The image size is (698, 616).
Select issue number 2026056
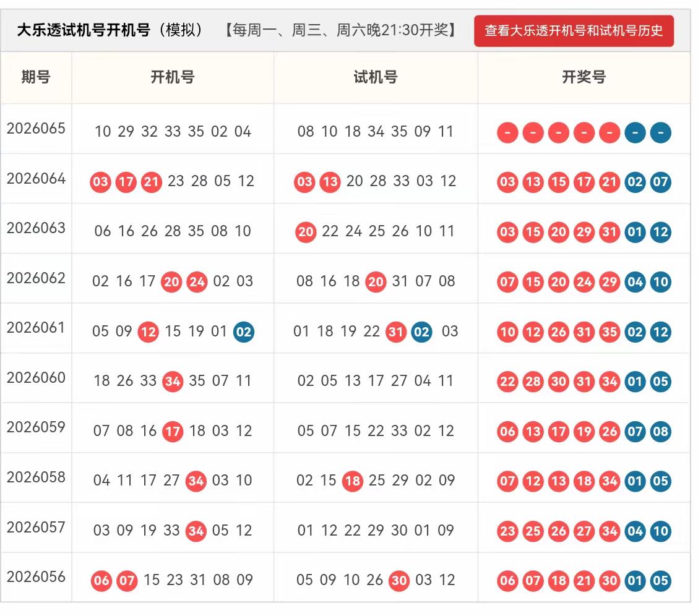pos(36,576)
